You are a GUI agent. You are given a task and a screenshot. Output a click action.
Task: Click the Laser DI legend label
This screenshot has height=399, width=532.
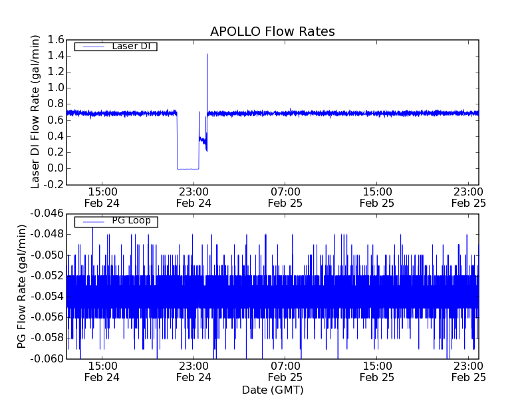[x=130, y=46]
